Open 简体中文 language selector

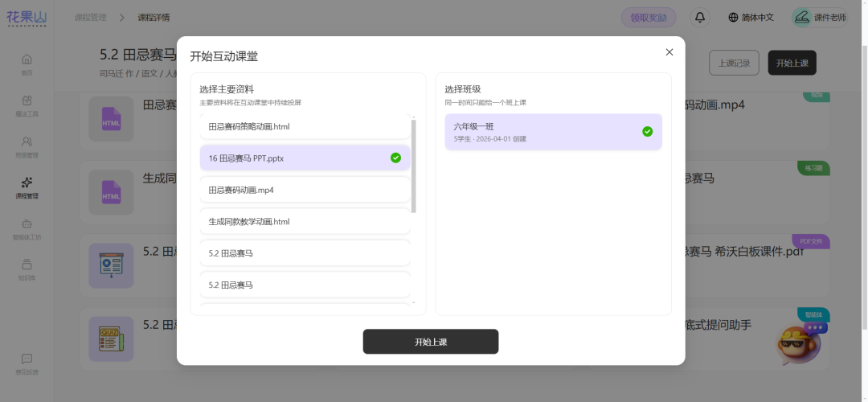point(751,17)
